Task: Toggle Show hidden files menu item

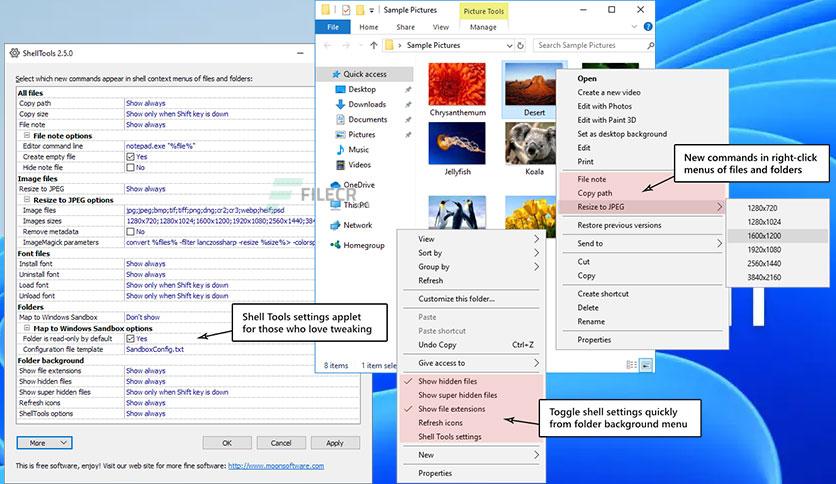Action: pyautogui.click(x=471, y=381)
